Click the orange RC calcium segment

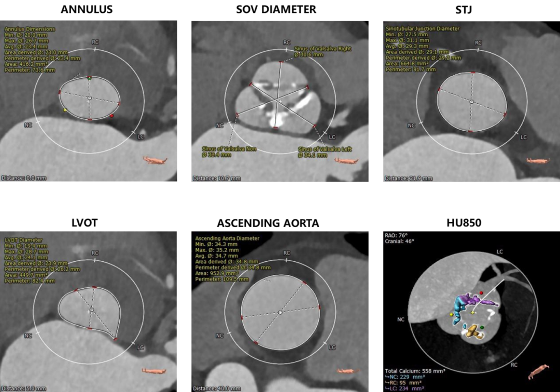[472, 331]
